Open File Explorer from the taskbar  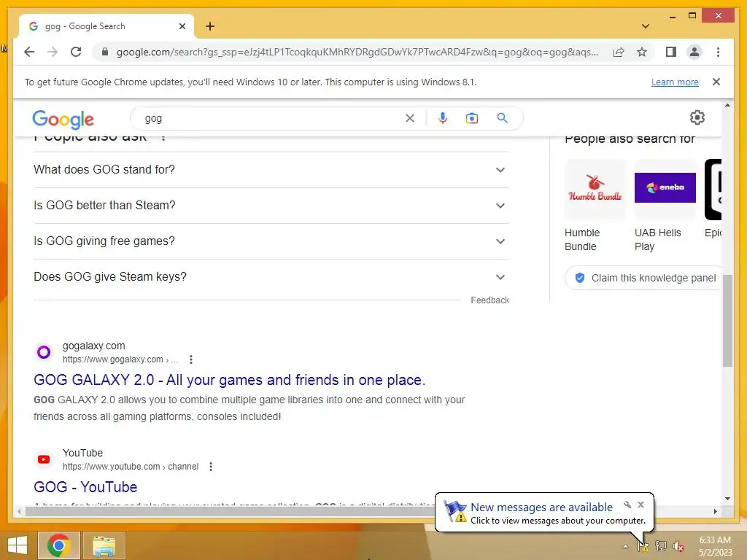[104, 545]
